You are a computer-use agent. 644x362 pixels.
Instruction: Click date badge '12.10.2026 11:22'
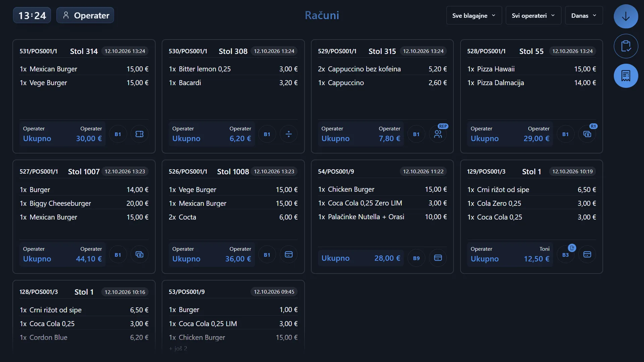(423, 172)
